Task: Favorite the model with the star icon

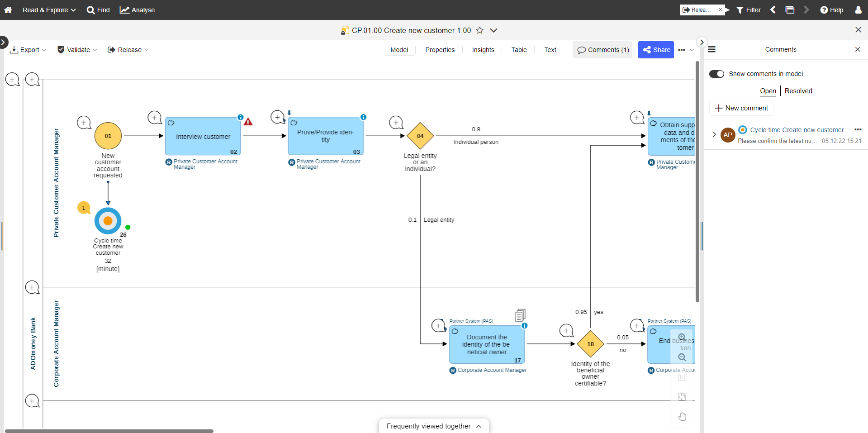Action: [x=480, y=30]
